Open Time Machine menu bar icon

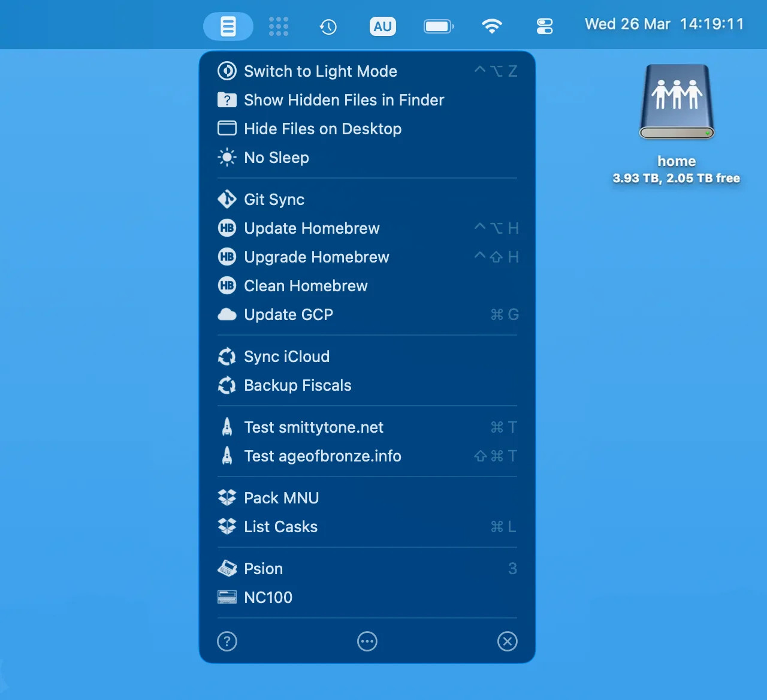click(x=328, y=26)
